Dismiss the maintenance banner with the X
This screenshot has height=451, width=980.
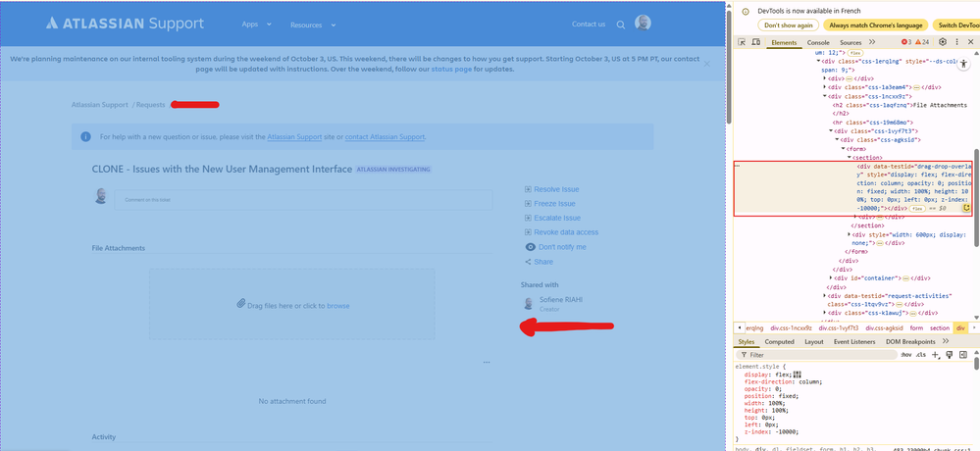point(707,64)
